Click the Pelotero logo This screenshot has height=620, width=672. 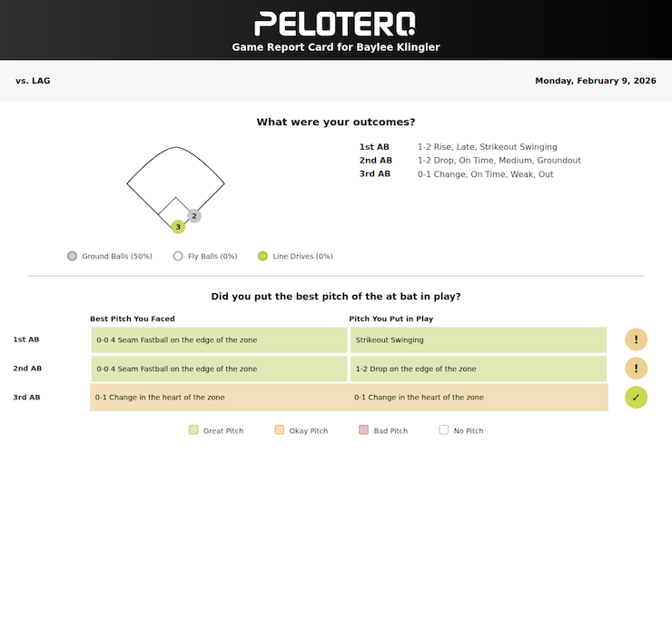tap(335, 24)
